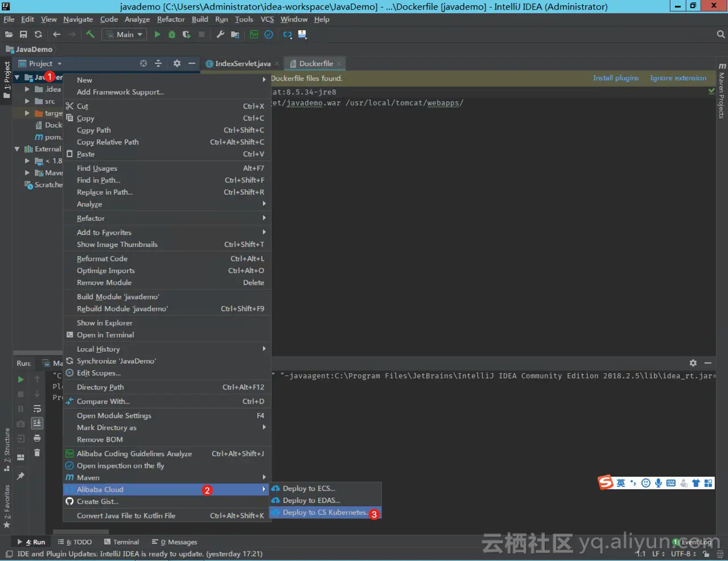Screen dimensions: 728x561
Task: Click Alibaba Coding Guidelines Analyze menu entry
Action: click(167, 454)
